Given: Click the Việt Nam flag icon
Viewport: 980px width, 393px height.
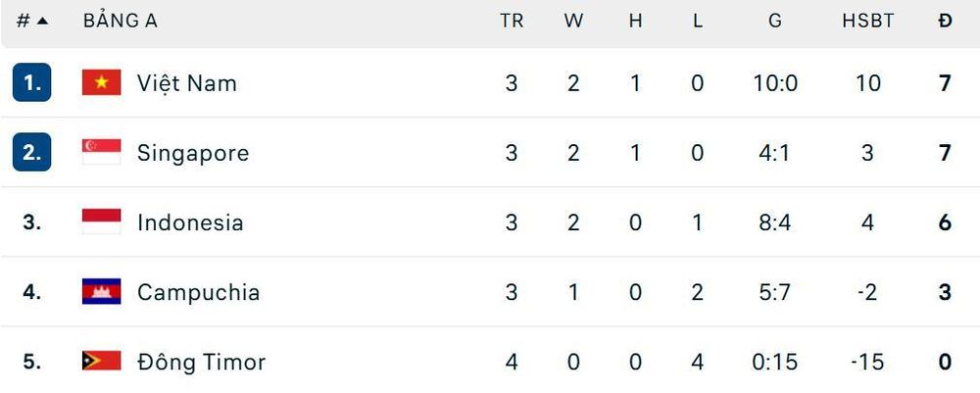Looking at the screenshot, I should [101, 82].
